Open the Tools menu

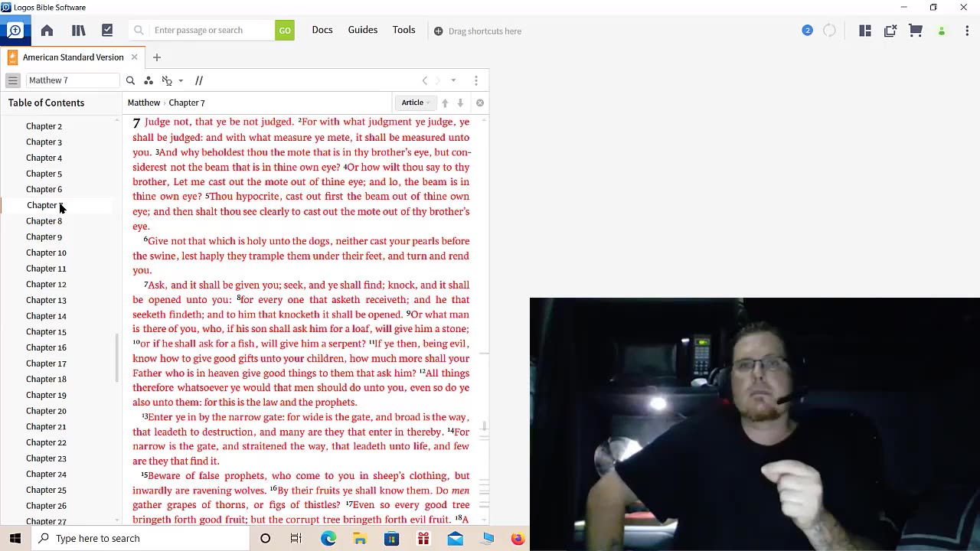point(404,30)
